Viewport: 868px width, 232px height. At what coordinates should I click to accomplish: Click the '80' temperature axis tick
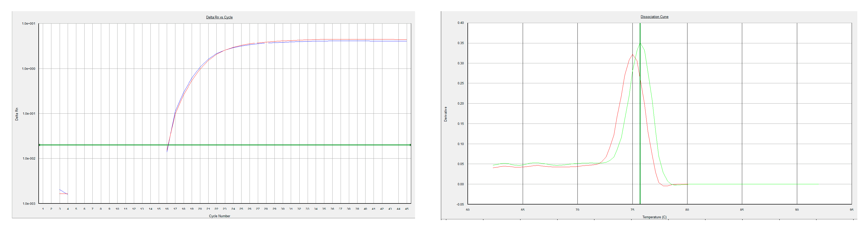click(x=687, y=210)
